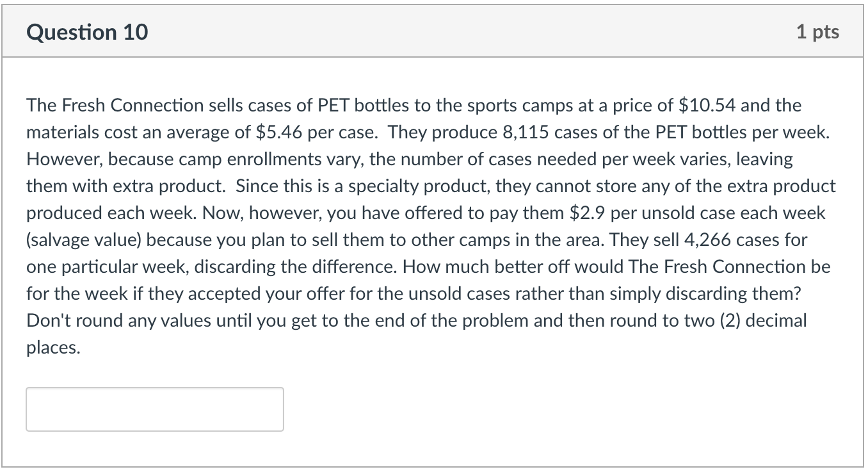The width and height of the screenshot is (868, 474).
Task: Click the Question 10 heading
Action: pos(87,31)
